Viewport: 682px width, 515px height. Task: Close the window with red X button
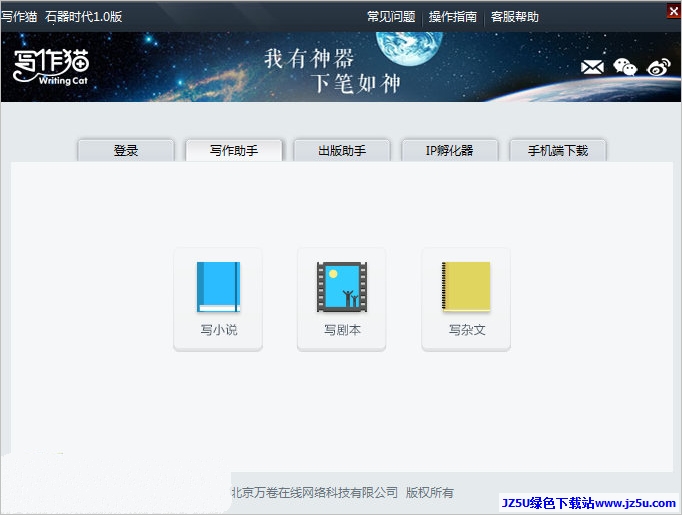674,11
